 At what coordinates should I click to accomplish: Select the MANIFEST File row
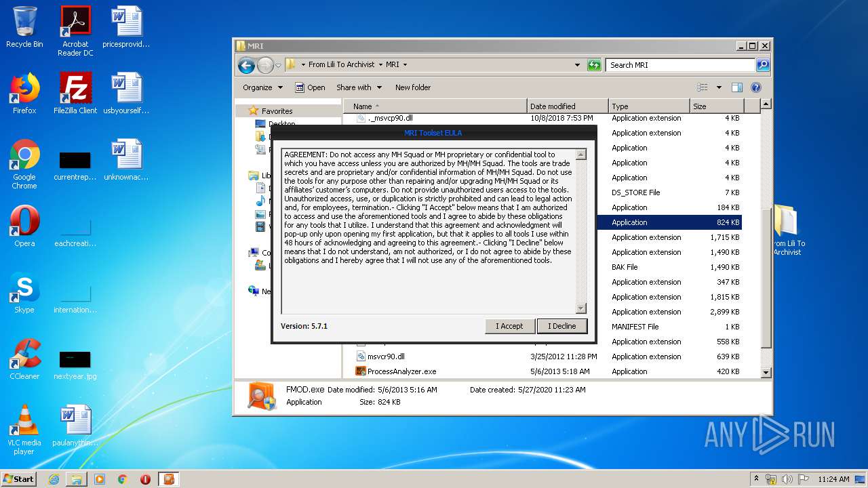(669, 327)
